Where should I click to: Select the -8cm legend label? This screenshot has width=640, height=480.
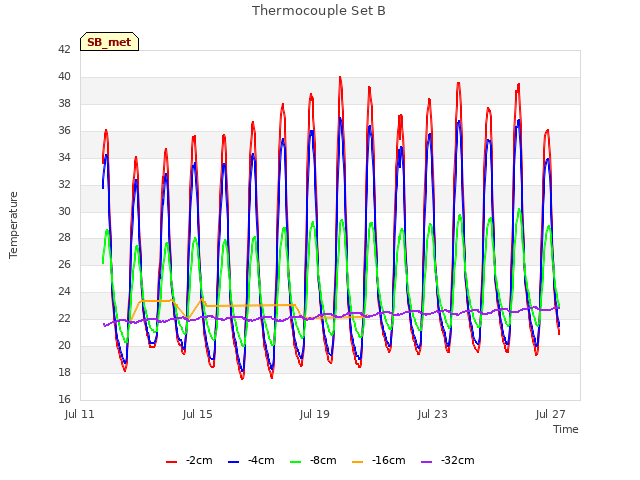323,460
